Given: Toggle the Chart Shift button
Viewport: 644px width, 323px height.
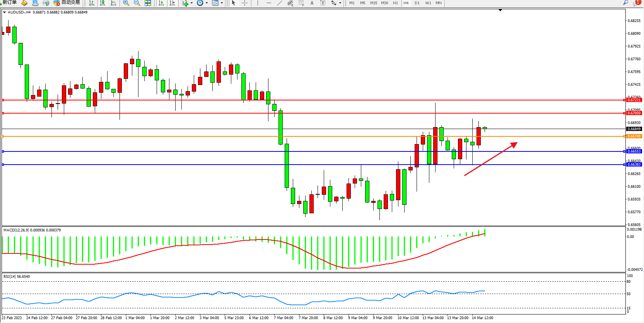Looking at the screenshot, I should (x=172, y=3).
